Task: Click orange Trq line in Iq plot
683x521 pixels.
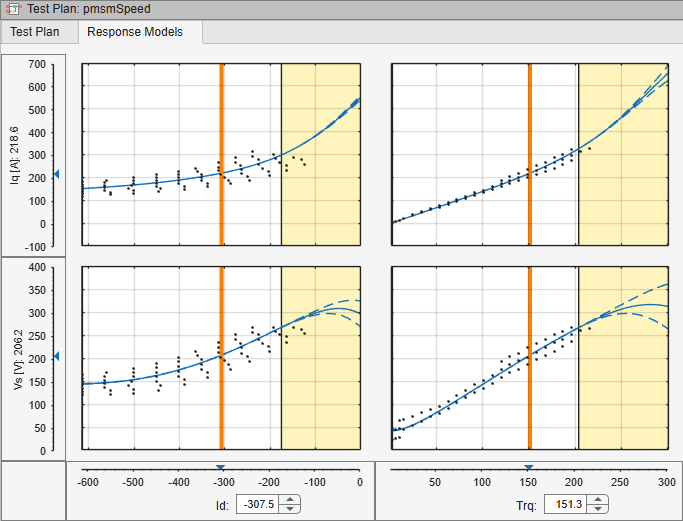Action: 530,155
